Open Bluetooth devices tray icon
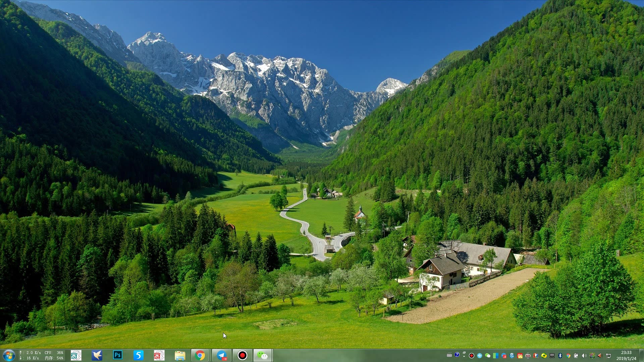The height and width of the screenshot is (362, 644). (560, 356)
